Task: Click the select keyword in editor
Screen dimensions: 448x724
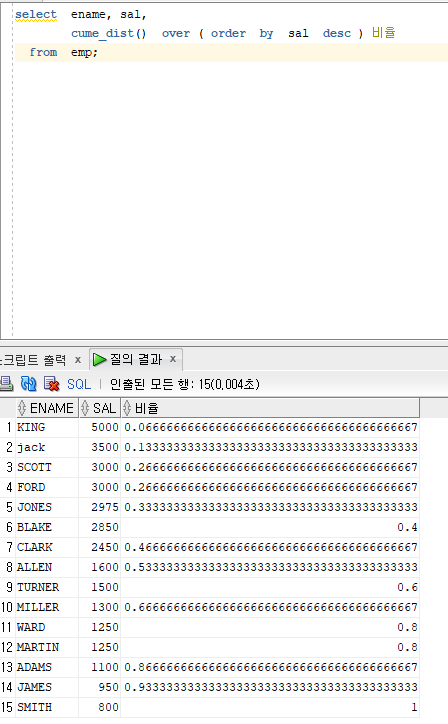Action: point(36,14)
